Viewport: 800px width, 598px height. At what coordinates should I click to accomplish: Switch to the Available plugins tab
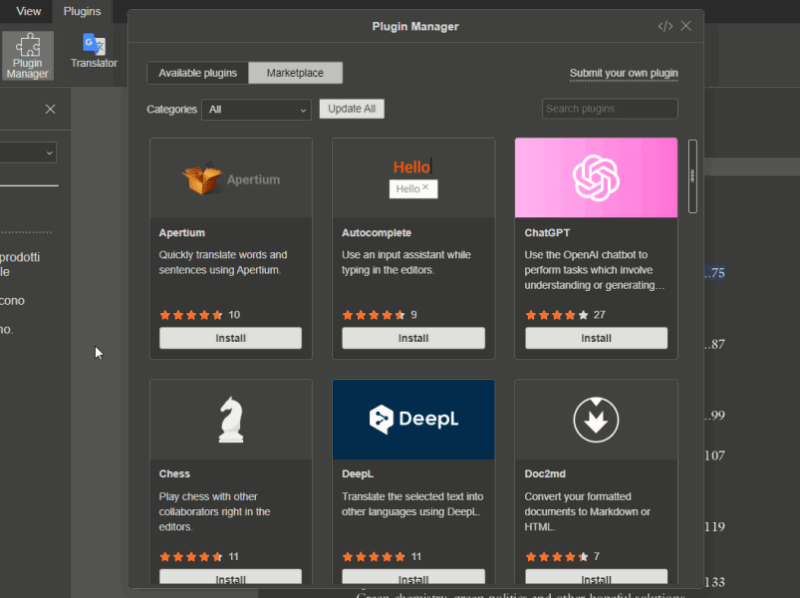(x=195, y=72)
